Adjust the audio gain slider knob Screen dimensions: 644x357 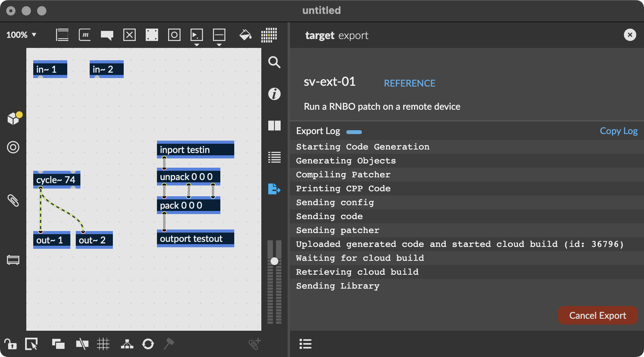point(274,261)
